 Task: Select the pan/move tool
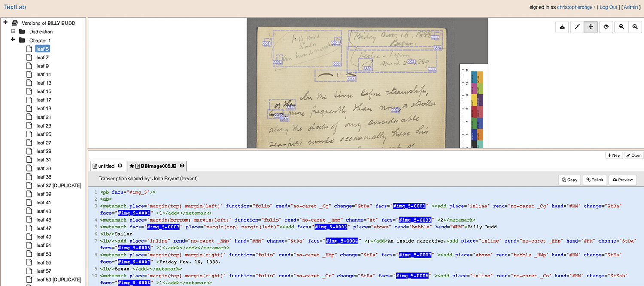tap(591, 27)
